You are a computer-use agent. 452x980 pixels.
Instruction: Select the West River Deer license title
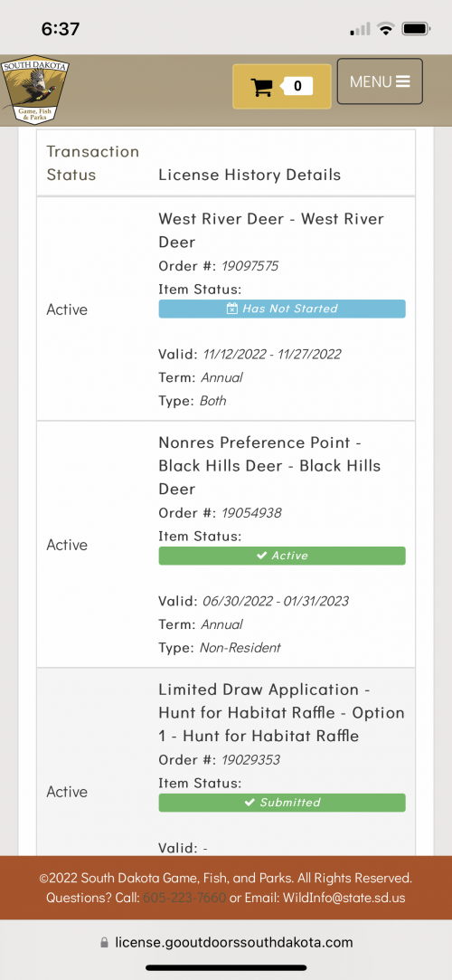tap(271, 230)
